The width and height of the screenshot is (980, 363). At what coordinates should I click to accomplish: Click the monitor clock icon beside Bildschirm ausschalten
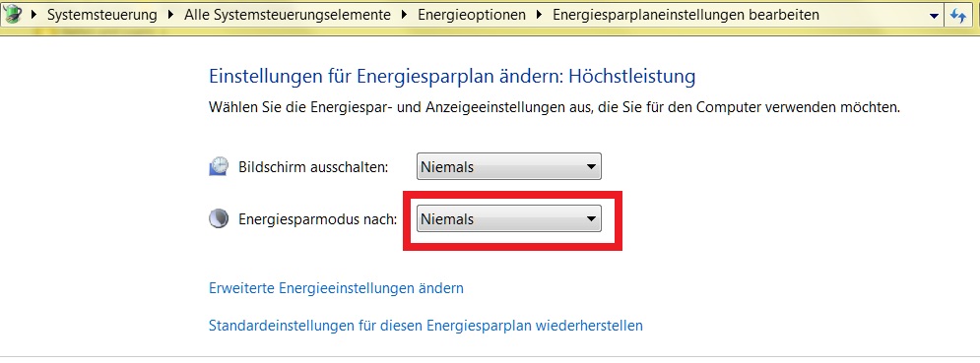[x=219, y=166]
